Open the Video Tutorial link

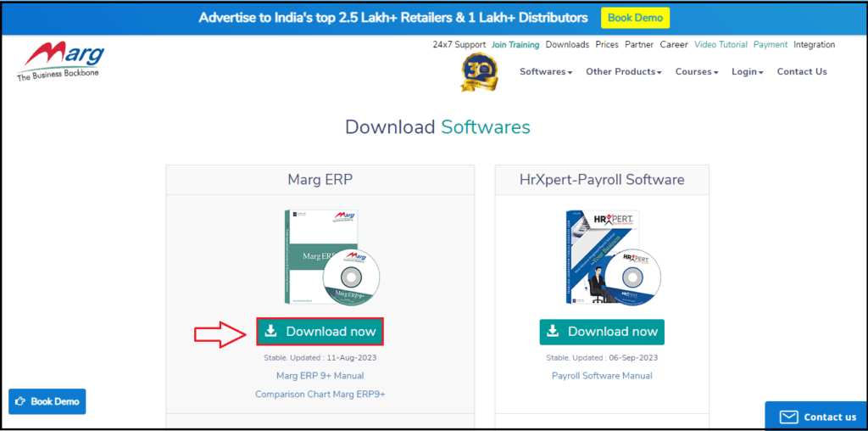pyautogui.click(x=721, y=45)
